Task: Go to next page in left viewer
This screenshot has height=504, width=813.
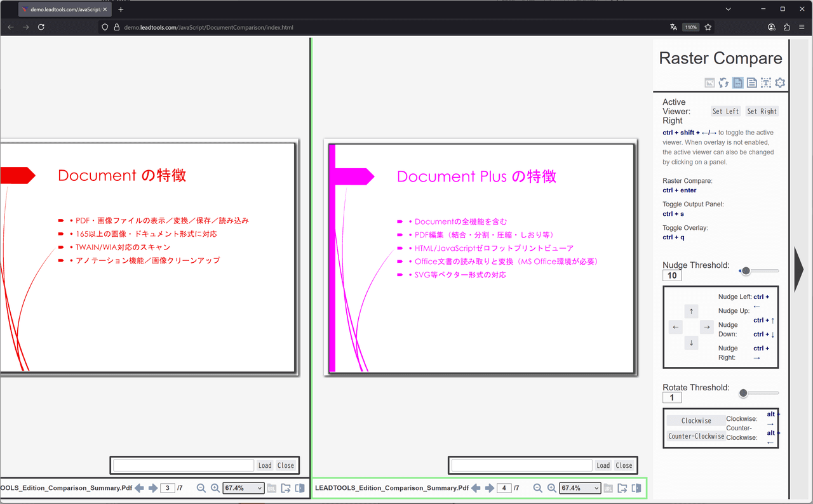Action: (x=152, y=488)
